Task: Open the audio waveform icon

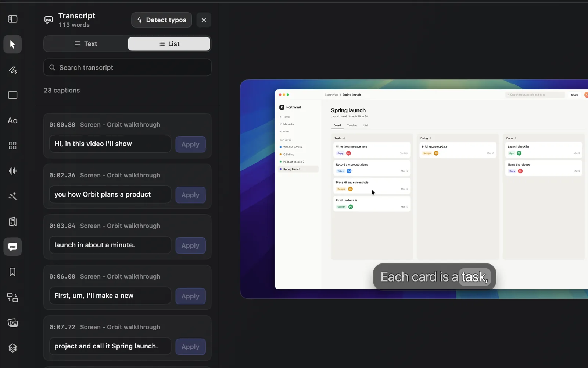Action: click(12, 171)
